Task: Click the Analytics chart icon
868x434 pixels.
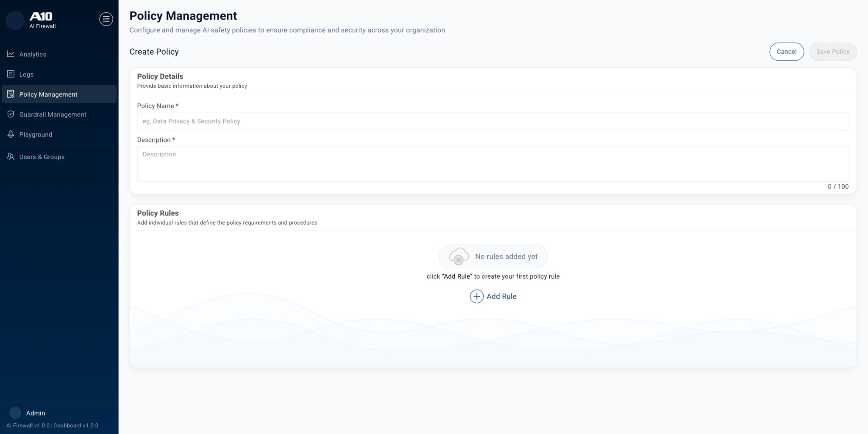Action: click(x=11, y=54)
